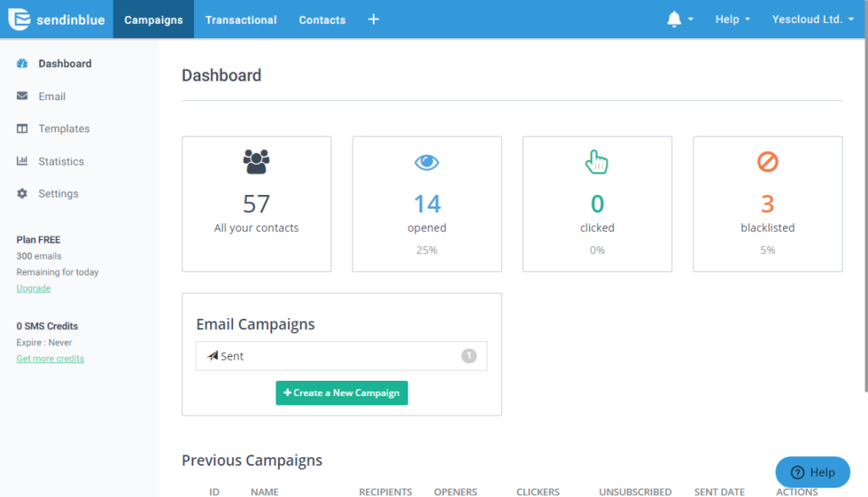Open the Yescloud Ltd. account dropdown
868x497 pixels.
click(813, 20)
